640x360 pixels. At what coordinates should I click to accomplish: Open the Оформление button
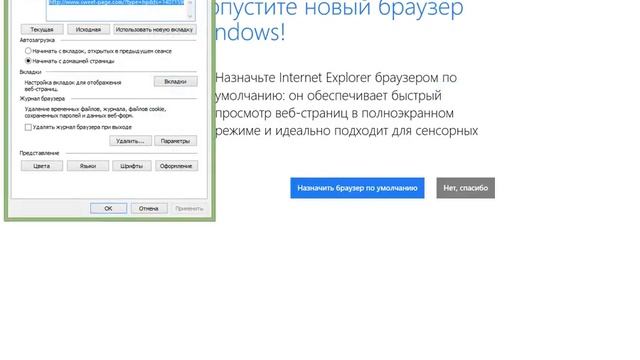[176, 166]
